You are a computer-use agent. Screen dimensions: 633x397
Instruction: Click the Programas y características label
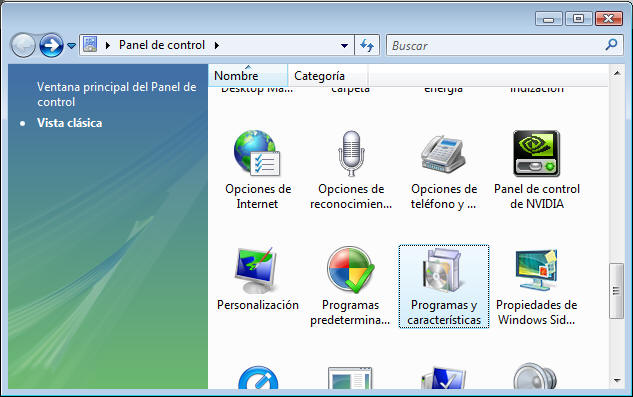tap(444, 312)
